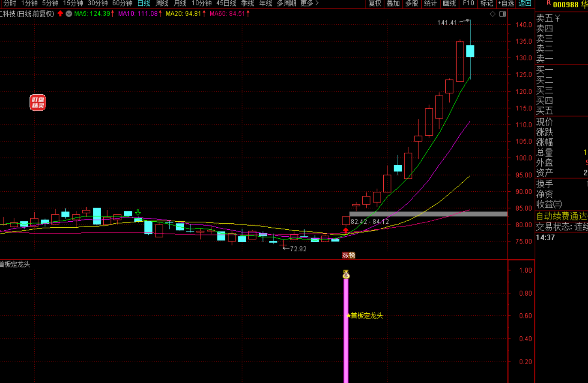Click the magenta 首板定龙头 signal bar
Viewport: 588px width, 383px height.
(346, 334)
